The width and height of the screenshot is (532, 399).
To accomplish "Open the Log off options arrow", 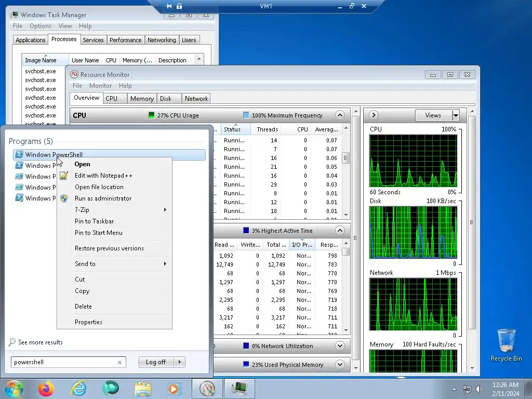I will click(180, 362).
